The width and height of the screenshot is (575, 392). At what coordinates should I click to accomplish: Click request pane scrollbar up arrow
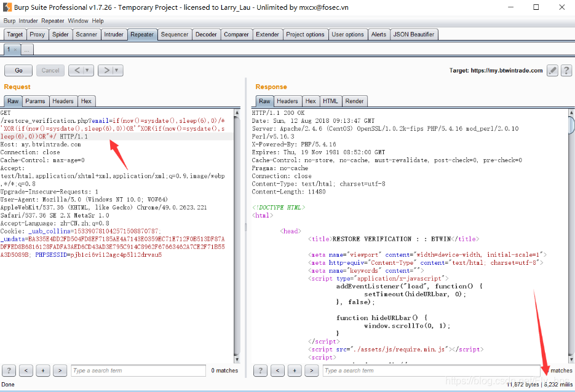[x=237, y=112]
